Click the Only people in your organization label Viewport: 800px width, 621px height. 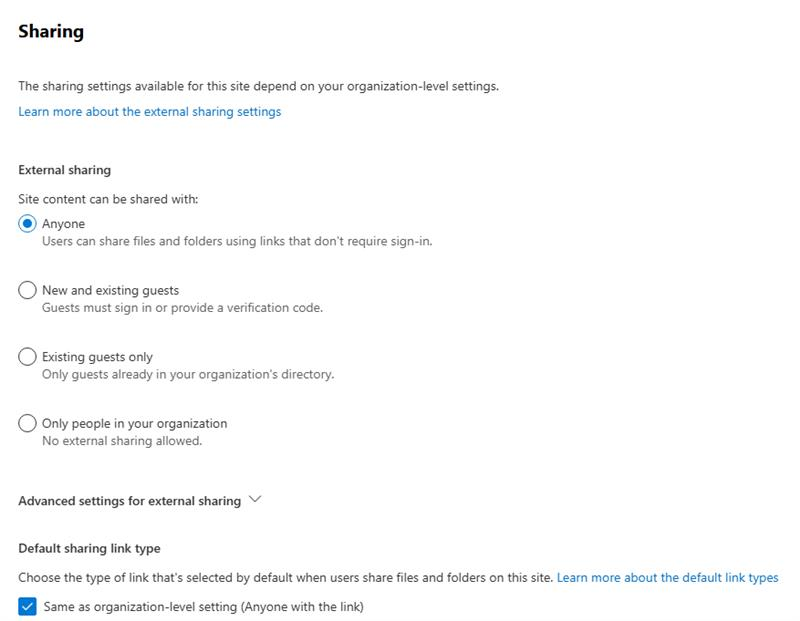pyautogui.click(x=134, y=424)
